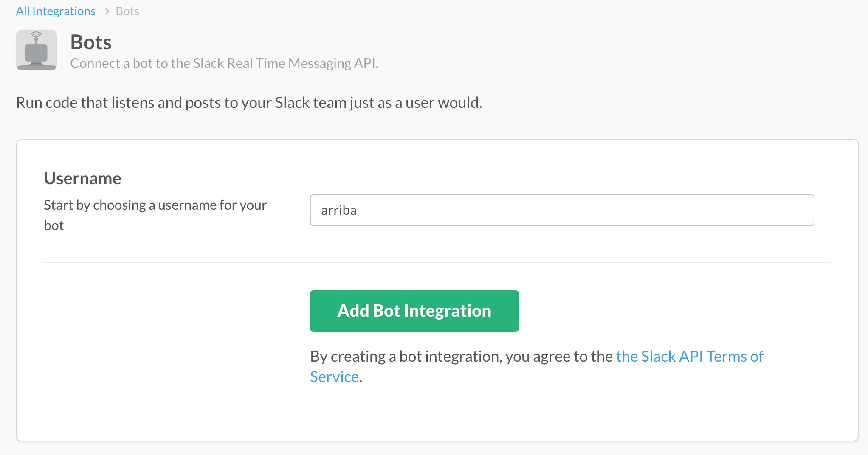Image resolution: width=868 pixels, height=455 pixels.
Task: Click the antenna signal waves on bot icon
Action: 37,35
